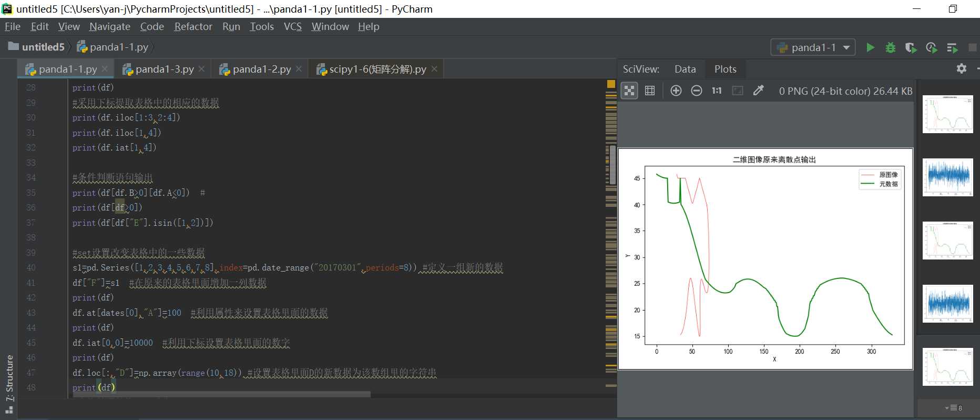Click the stop process square icon

coord(973,47)
